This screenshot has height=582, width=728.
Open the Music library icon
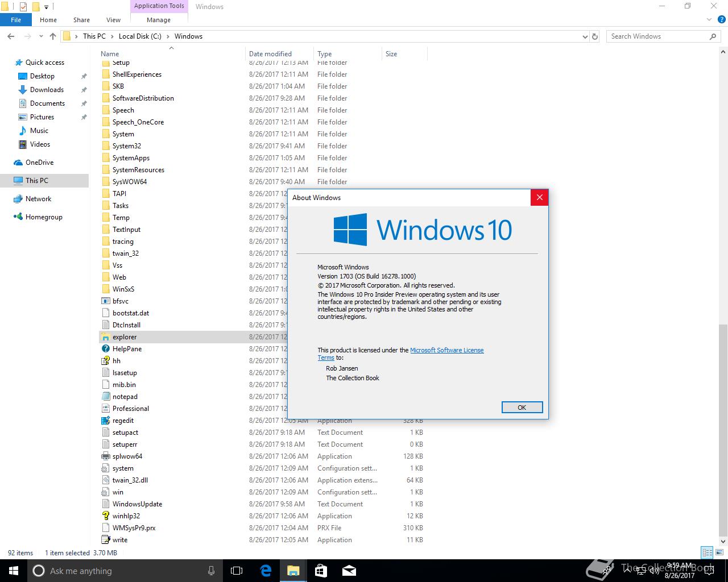pyautogui.click(x=23, y=131)
